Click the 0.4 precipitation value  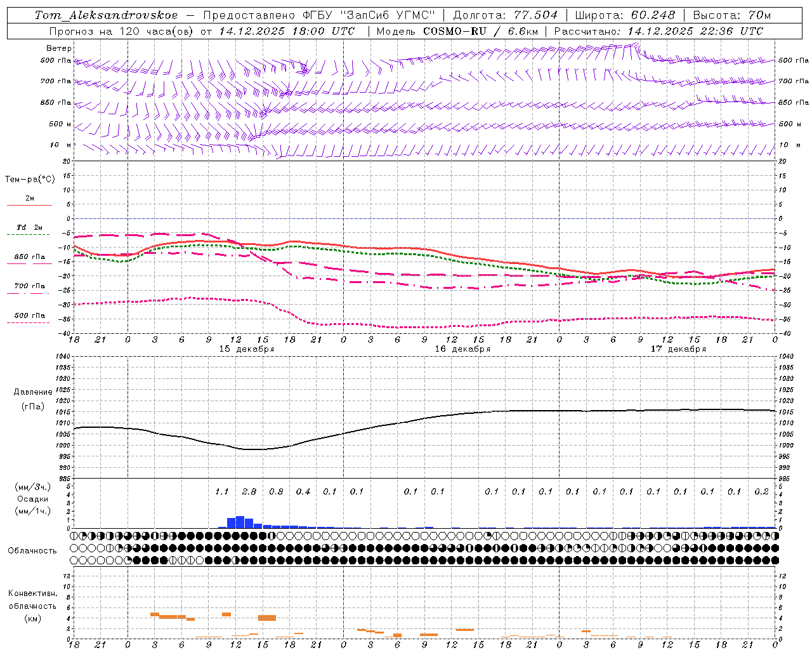(303, 491)
